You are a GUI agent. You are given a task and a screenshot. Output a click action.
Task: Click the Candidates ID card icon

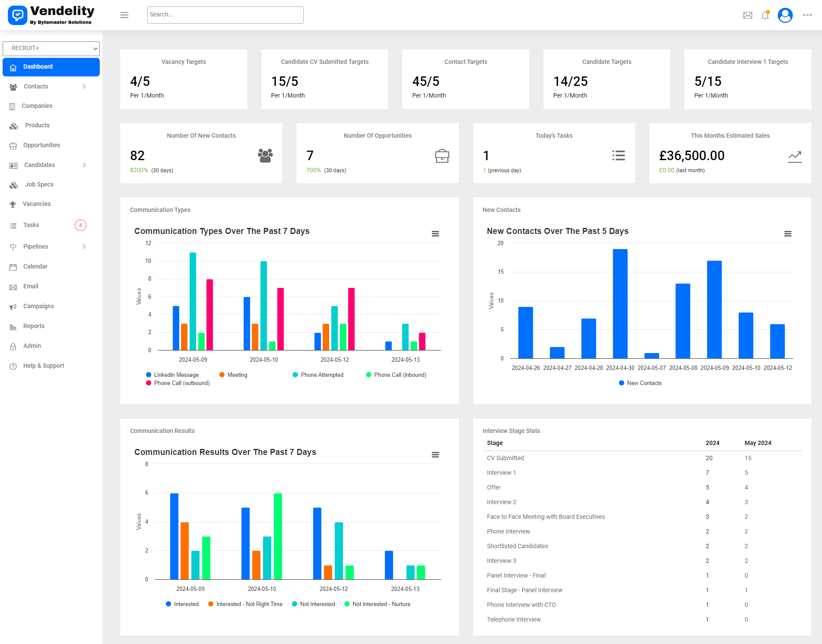click(14, 165)
